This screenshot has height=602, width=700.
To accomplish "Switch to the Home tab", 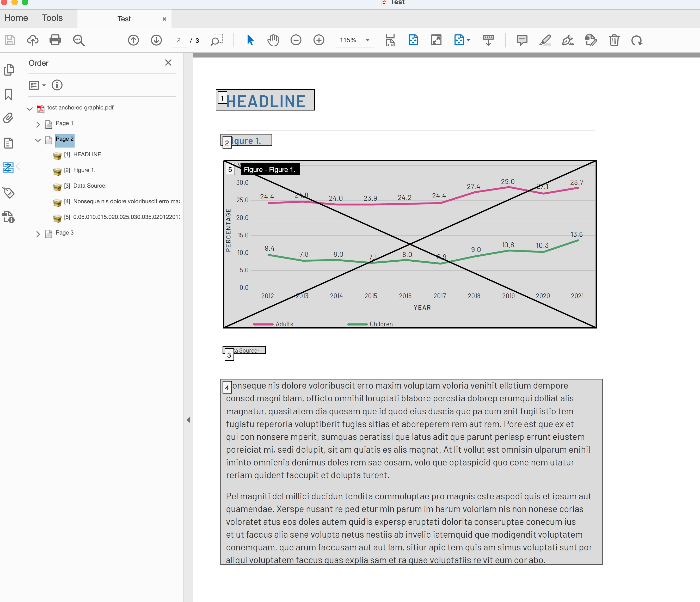I will coord(16,18).
